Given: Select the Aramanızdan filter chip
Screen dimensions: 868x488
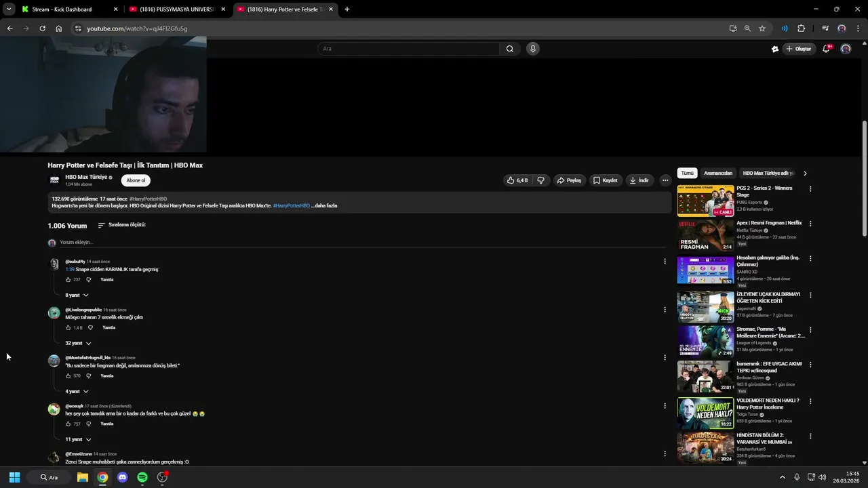Looking at the screenshot, I should click(718, 173).
